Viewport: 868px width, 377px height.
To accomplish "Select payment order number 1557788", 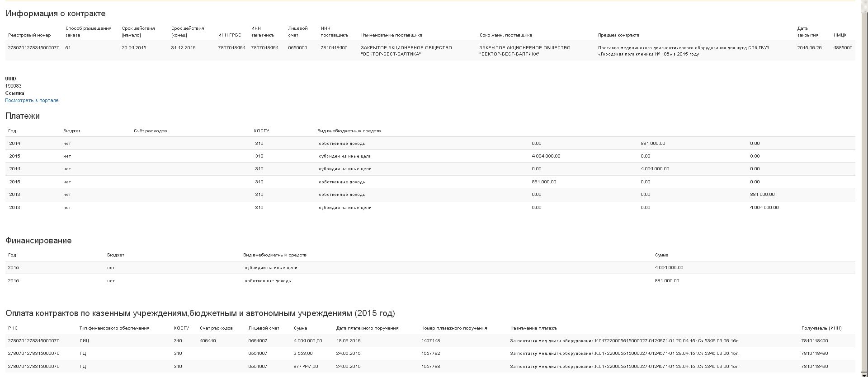I will tap(430, 366).
